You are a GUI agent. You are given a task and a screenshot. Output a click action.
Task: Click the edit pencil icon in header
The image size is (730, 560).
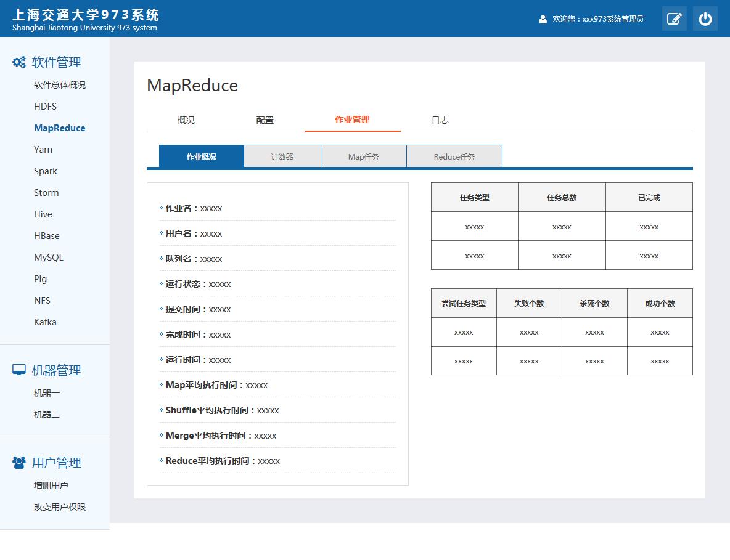tap(674, 18)
